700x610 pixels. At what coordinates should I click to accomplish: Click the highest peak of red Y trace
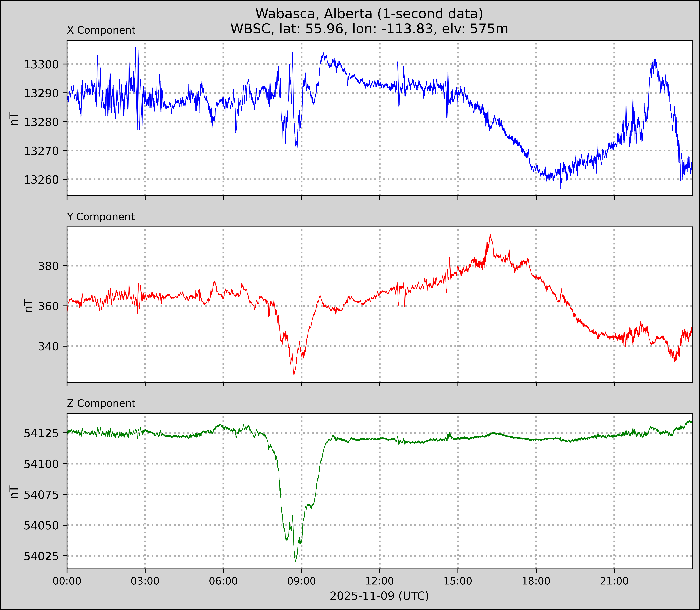coord(490,234)
